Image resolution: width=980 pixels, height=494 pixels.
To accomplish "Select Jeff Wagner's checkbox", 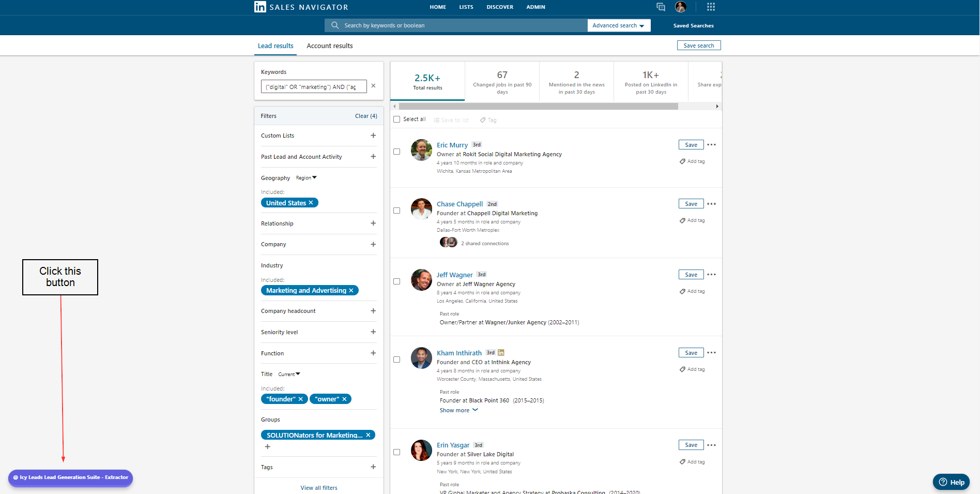I will click(x=397, y=281).
